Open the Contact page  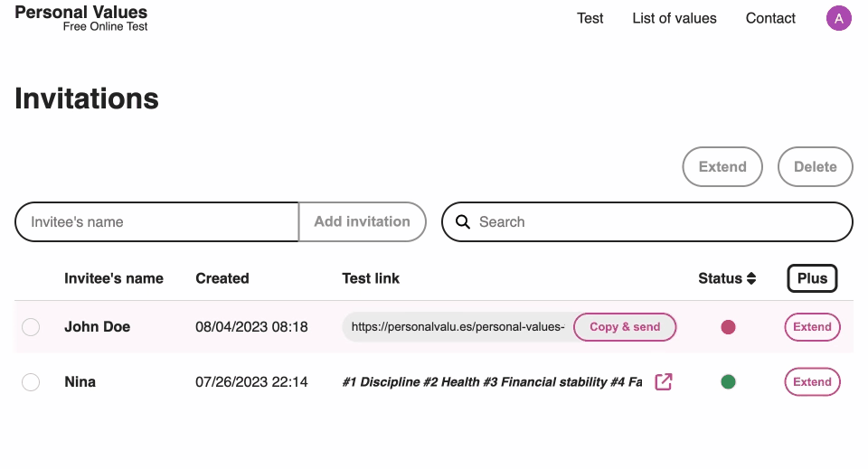(770, 18)
